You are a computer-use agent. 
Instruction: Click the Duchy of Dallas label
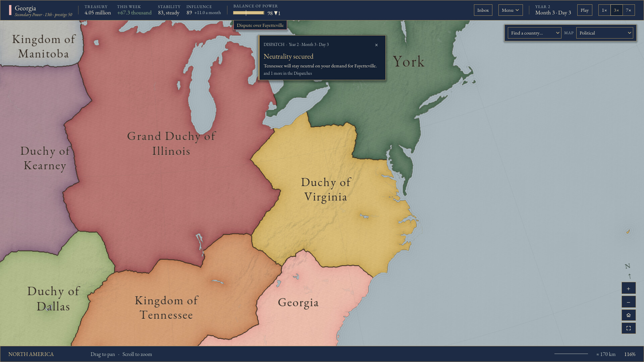[x=54, y=299]
